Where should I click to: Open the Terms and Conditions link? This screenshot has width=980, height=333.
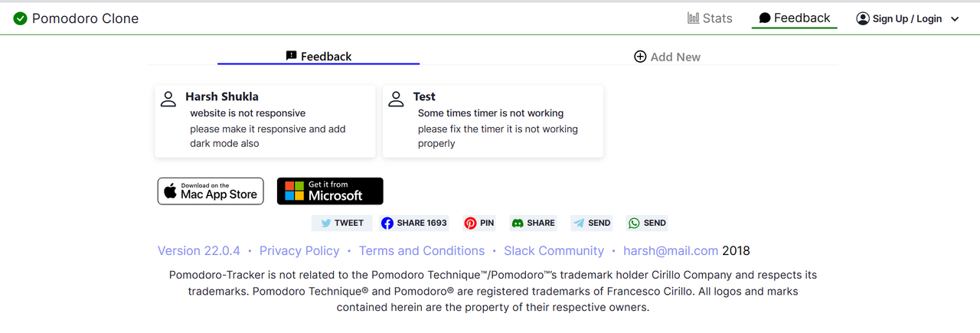pyautogui.click(x=422, y=250)
